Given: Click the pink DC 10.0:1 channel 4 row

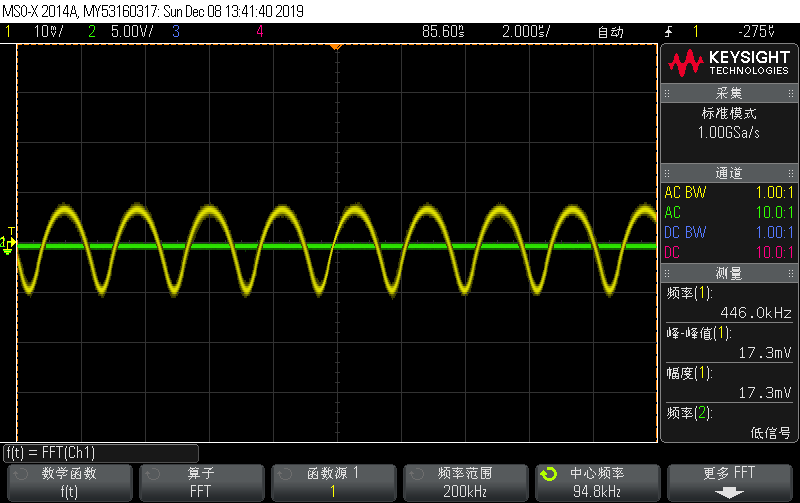Looking at the screenshot, I should pos(729,253).
